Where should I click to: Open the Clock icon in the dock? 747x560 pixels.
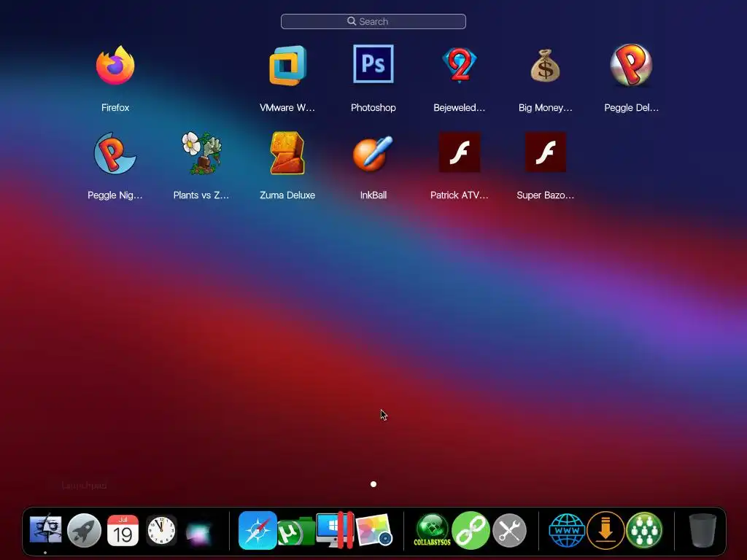(161, 530)
